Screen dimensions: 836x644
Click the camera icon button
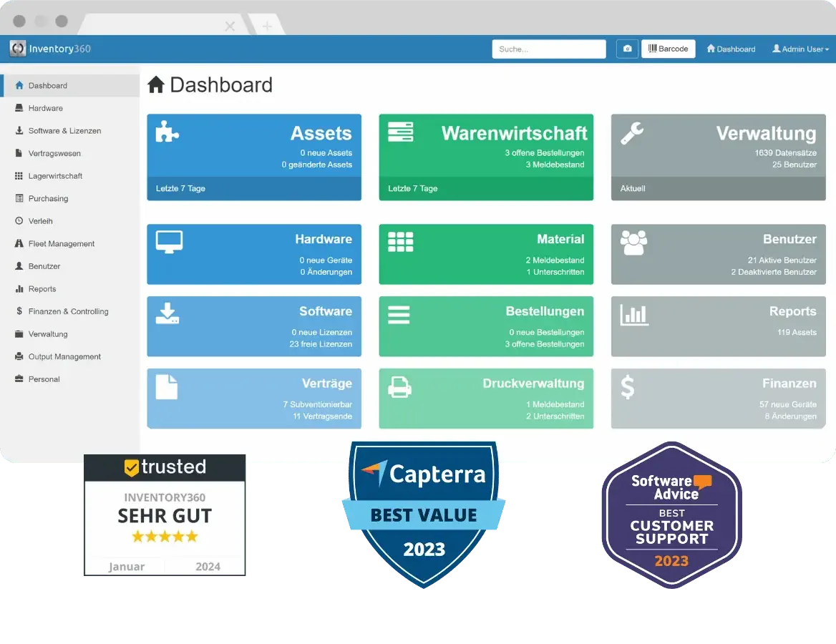click(627, 49)
